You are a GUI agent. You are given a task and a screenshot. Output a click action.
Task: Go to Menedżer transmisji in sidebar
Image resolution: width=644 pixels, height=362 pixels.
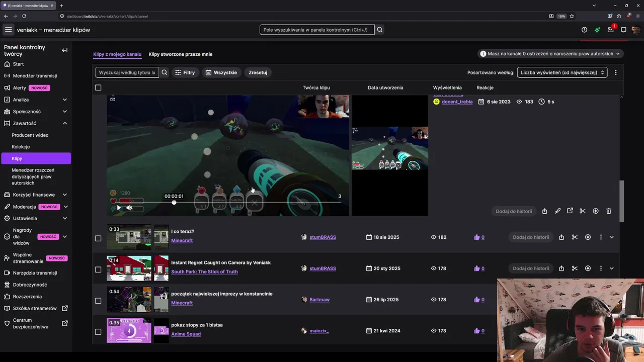(x=35, y=76)
